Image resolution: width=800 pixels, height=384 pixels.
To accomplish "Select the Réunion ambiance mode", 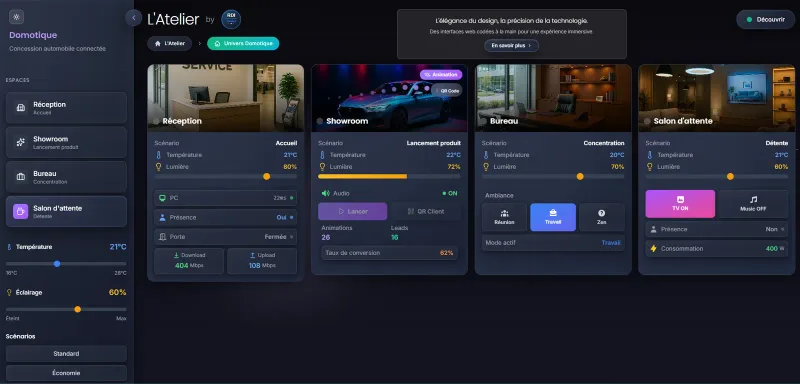I will click(x=505, y=217).
